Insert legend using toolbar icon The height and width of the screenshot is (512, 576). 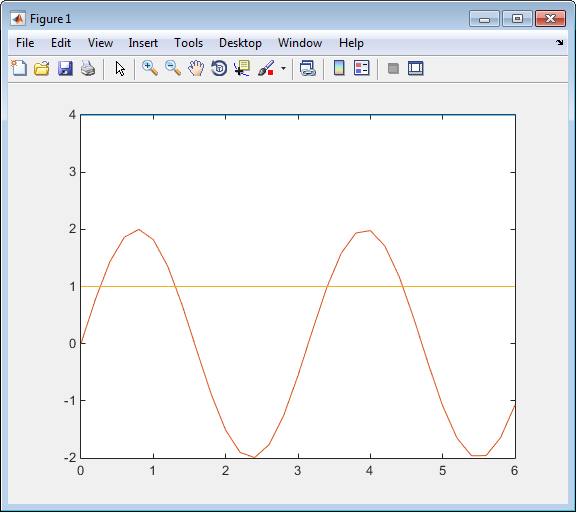coord(362,68)
